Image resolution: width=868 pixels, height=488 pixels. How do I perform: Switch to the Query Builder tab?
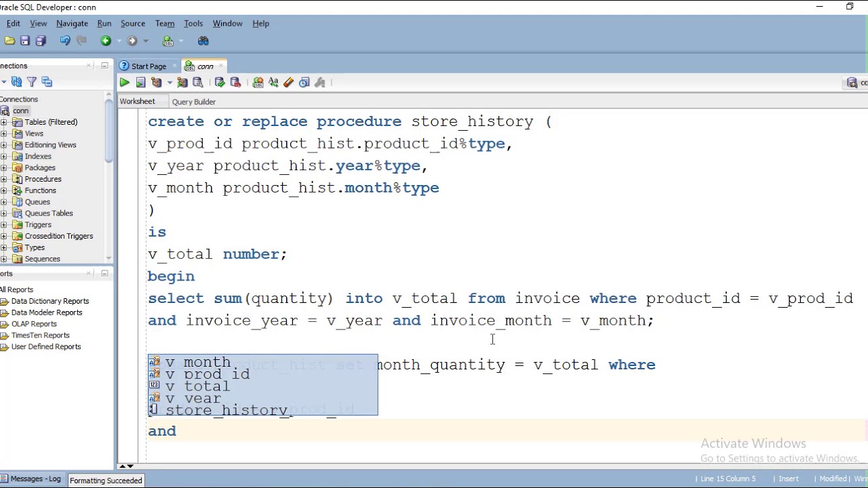pos(193,102)
